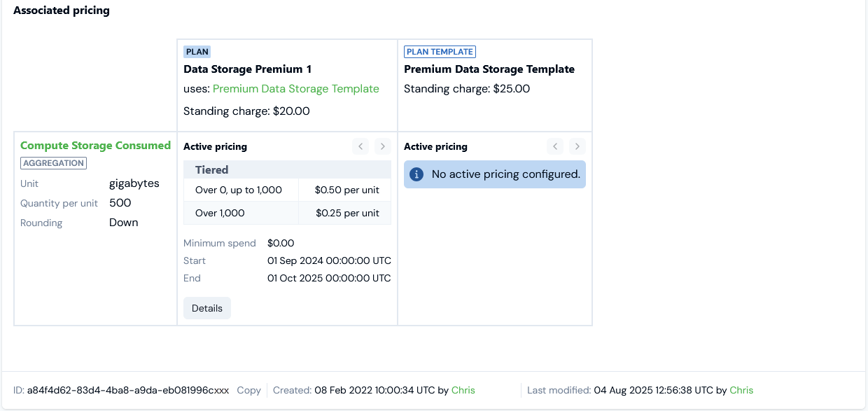Select the Over 1,000 tier row

[287, 213]
